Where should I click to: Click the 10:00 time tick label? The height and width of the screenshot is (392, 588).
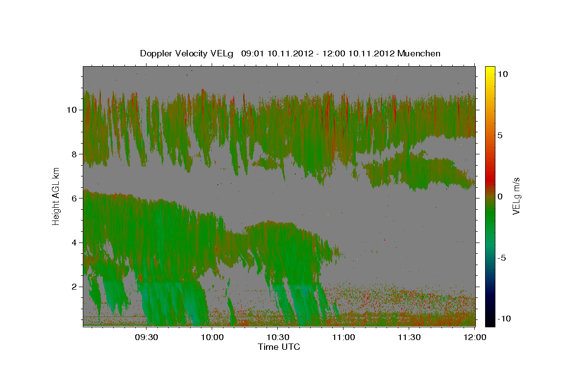click(x=212, y=337)
